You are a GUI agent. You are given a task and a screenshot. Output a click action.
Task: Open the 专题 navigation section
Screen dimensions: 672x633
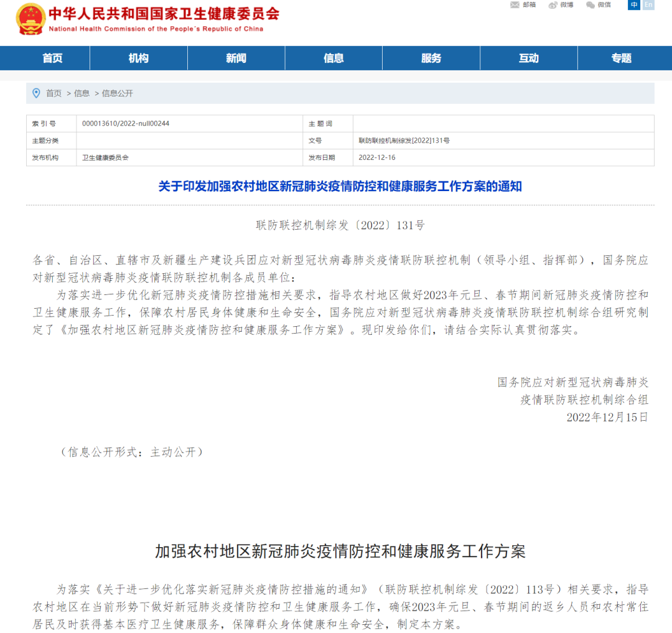coord(622,58)
